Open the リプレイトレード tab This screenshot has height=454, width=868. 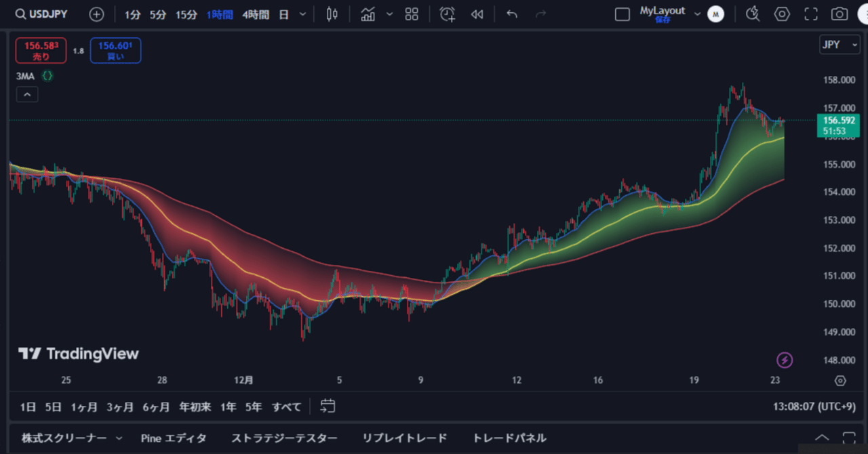405,438
